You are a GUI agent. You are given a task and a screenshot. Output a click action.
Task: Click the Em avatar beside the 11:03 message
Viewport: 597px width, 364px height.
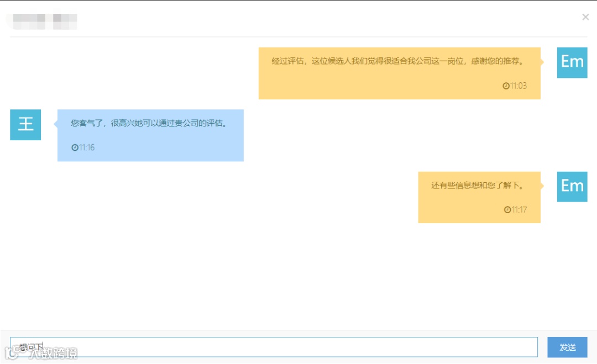click(572, 63)
